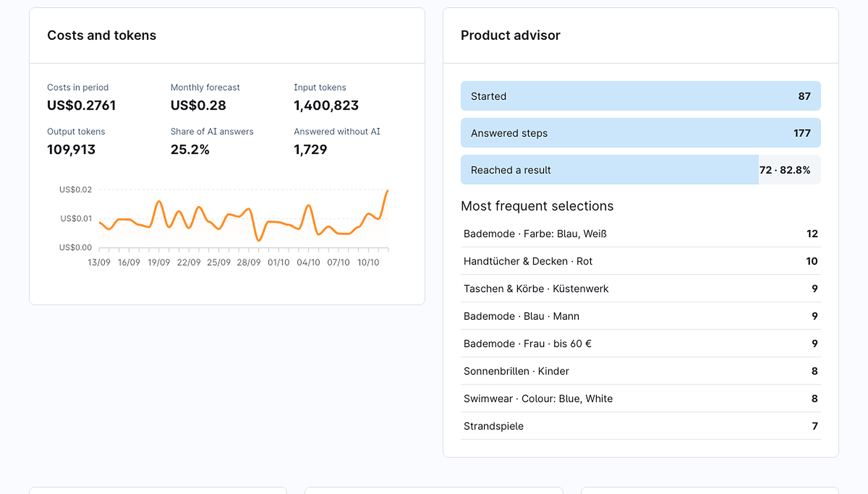The height and width of the screenshot is (494, 868).
Task: Select the Answered steps bar
Action: [x=640, y=133]
